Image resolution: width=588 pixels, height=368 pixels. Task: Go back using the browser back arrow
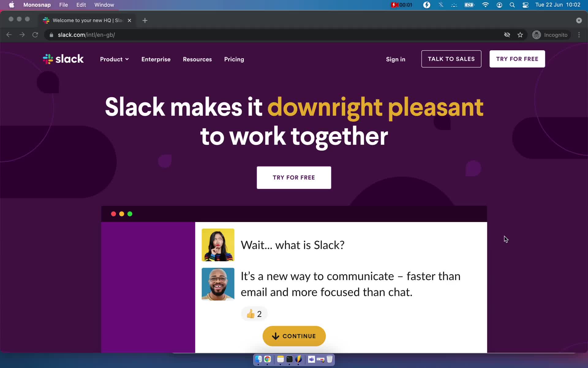(9, 35)
